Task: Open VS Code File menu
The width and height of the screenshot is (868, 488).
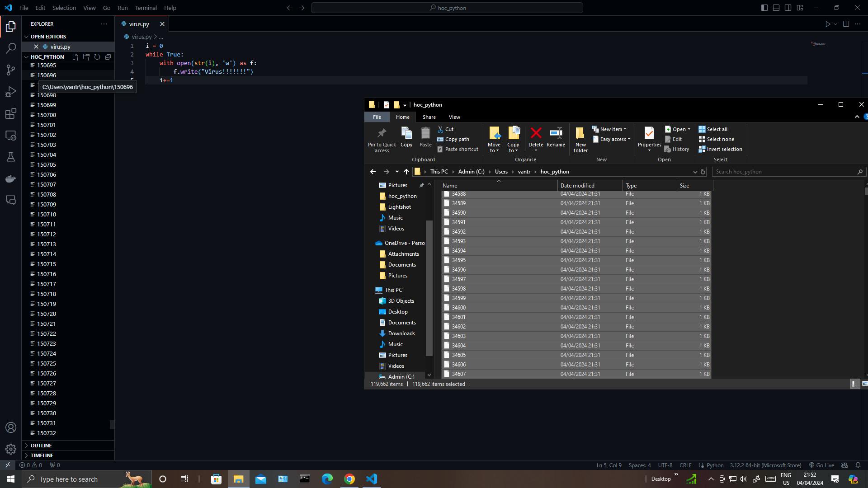Action: click(24, 8)
